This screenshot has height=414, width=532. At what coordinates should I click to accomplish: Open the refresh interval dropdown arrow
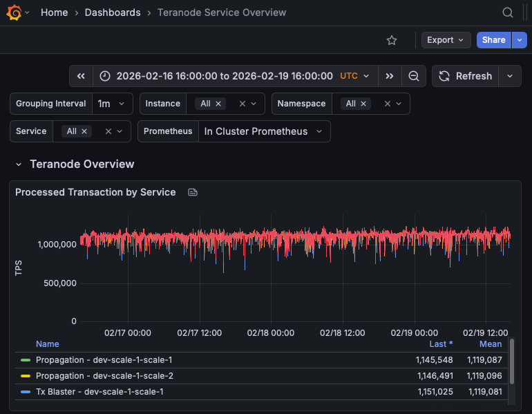pos(510,76)
